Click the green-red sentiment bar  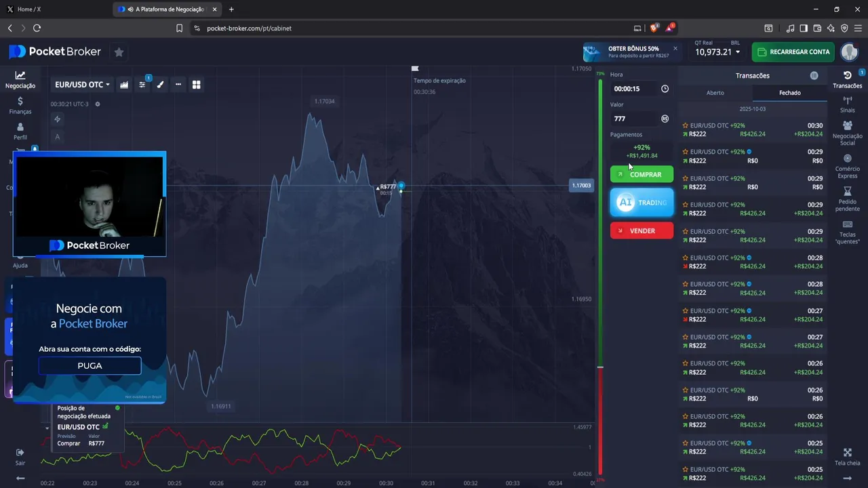(600, 278)
